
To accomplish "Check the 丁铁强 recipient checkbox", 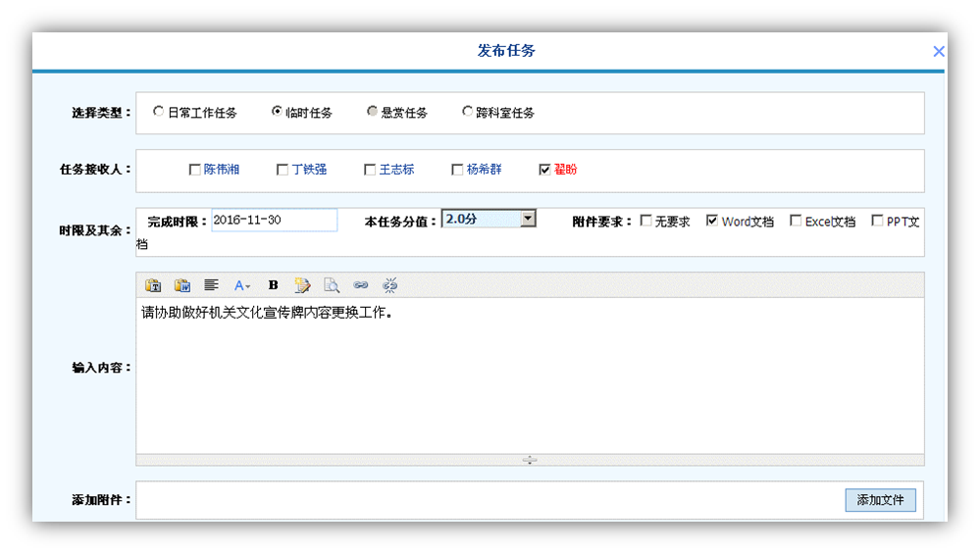I will (282, 170).
